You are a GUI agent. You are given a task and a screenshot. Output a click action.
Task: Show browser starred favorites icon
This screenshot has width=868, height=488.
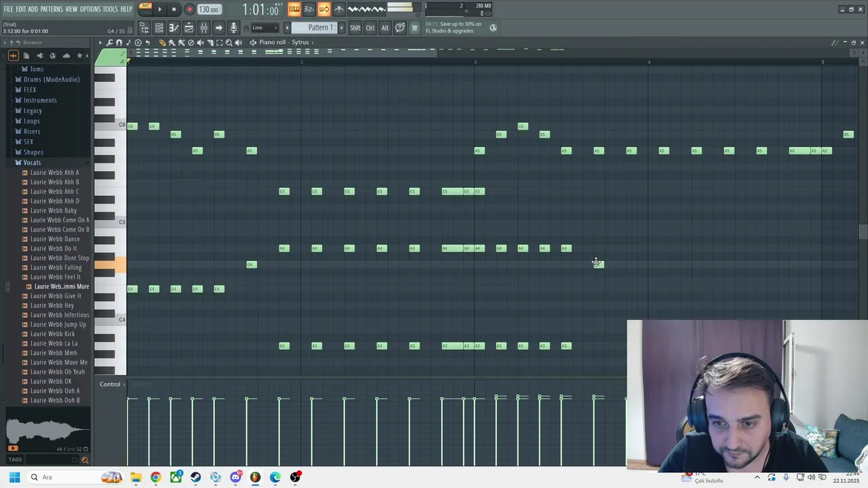coord(79,56)
